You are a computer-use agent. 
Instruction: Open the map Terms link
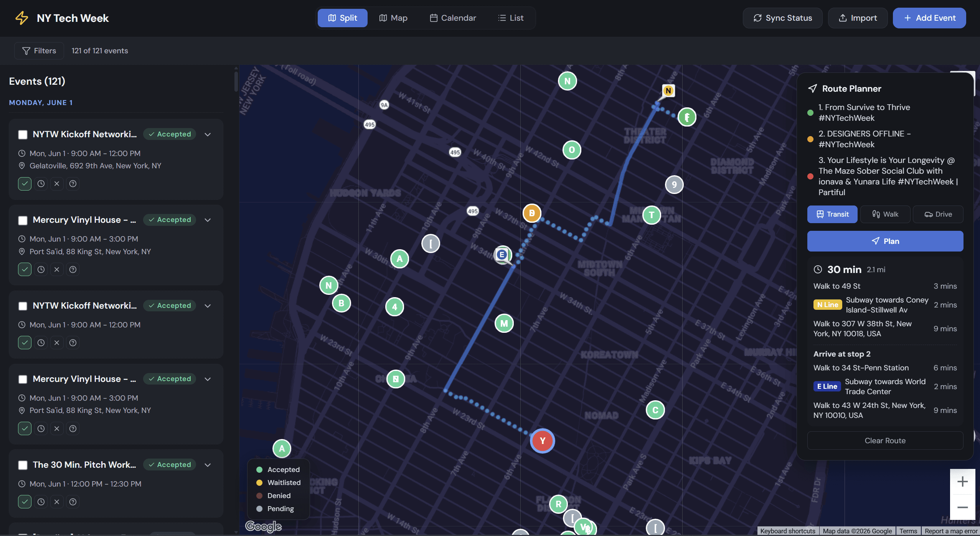coord(908,531)
